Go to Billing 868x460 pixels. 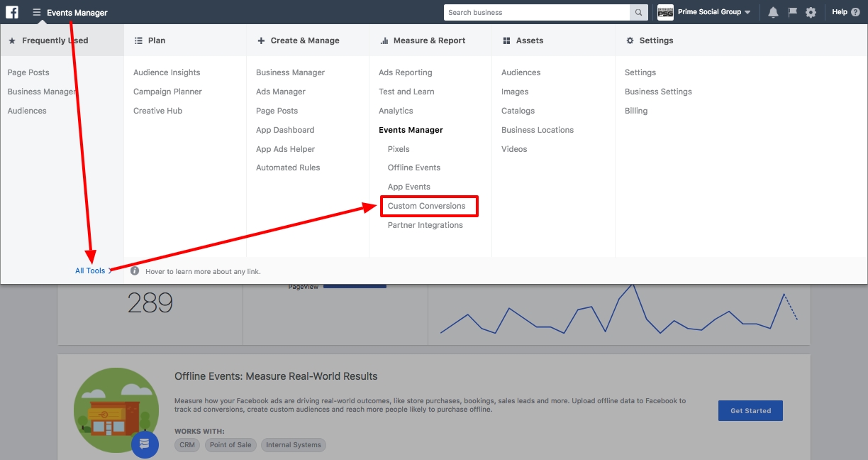636,111
